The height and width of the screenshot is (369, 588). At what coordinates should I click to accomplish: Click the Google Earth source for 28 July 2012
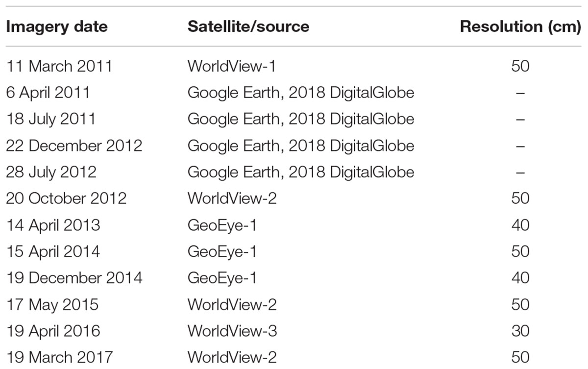coord(301,172)
